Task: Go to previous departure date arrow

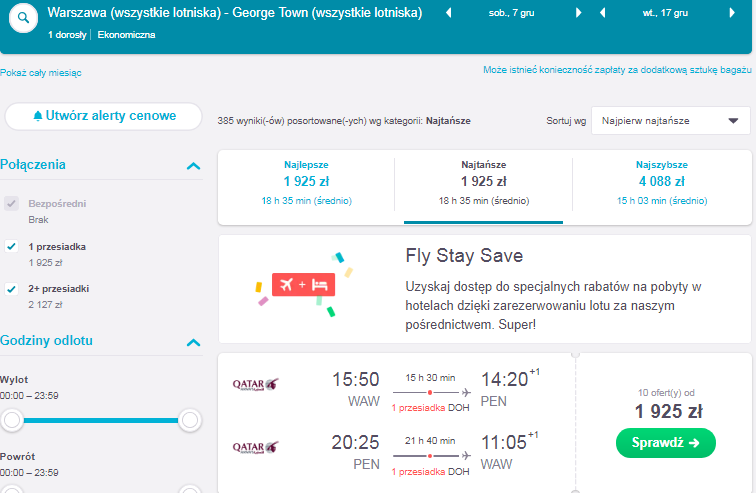Action: 448,13
